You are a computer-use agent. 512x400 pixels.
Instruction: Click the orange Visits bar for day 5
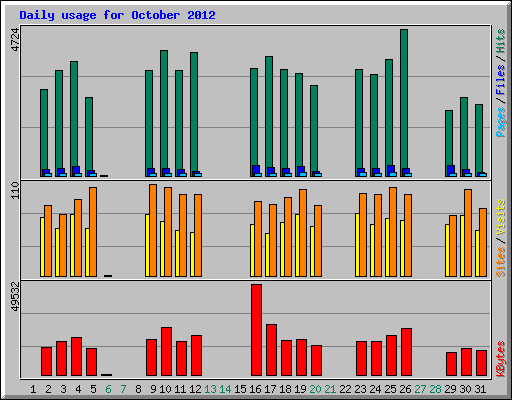[x=93, y=232]
